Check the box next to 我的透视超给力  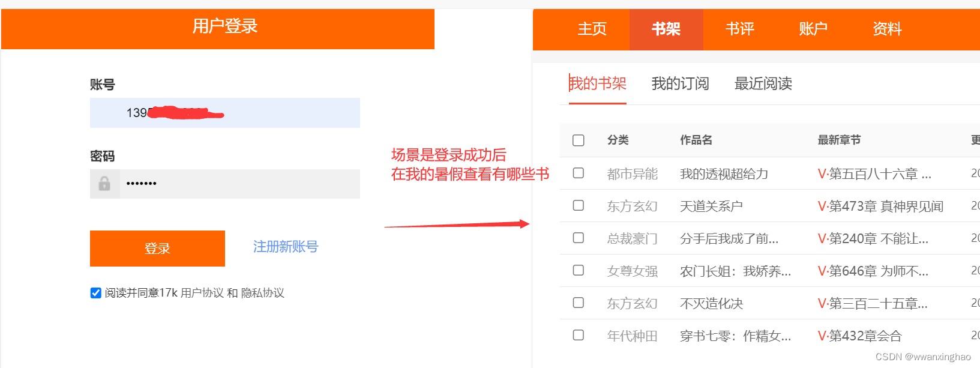coord(578,173)
